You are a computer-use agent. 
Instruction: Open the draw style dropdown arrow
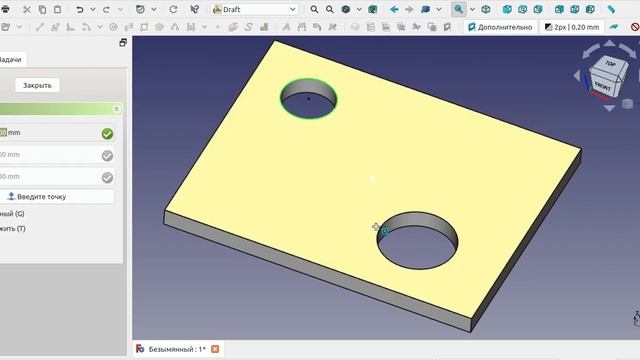point(359,9)
